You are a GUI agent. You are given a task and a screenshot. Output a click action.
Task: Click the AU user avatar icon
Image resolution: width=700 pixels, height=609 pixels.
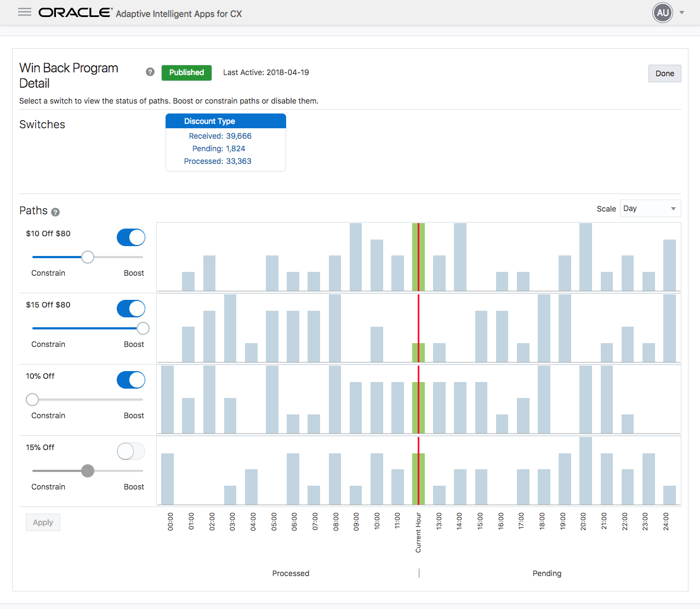[663, 13]
